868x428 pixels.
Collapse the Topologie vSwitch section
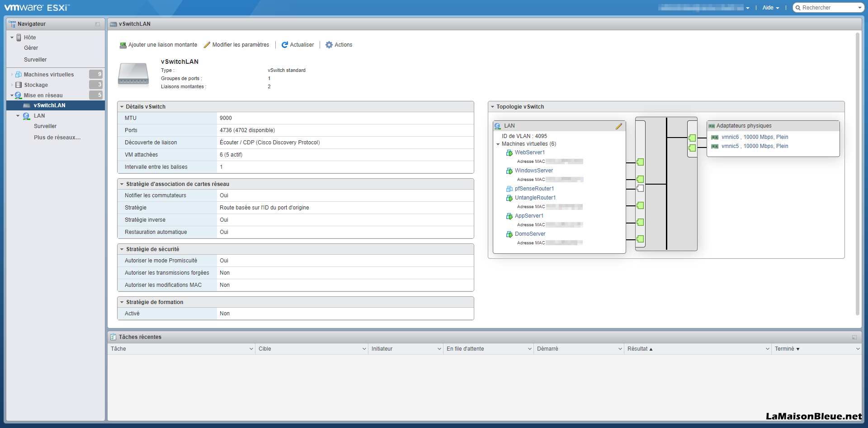tap(493, 107)
